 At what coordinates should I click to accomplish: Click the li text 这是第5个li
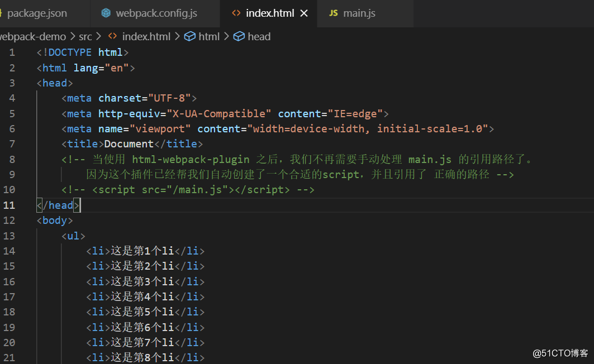tap(142, 312)
